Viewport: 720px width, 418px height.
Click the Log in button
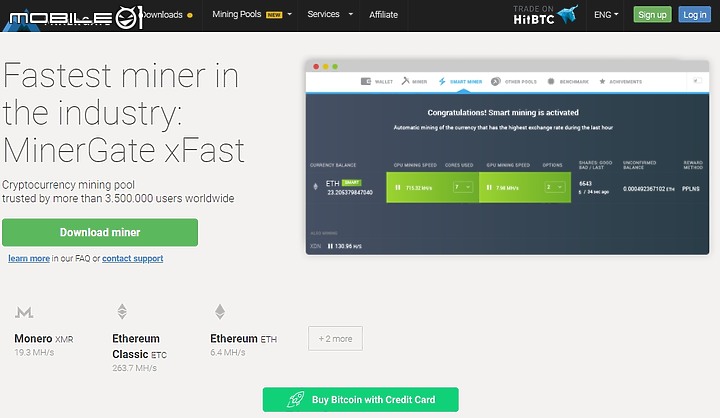coord(694,15)
